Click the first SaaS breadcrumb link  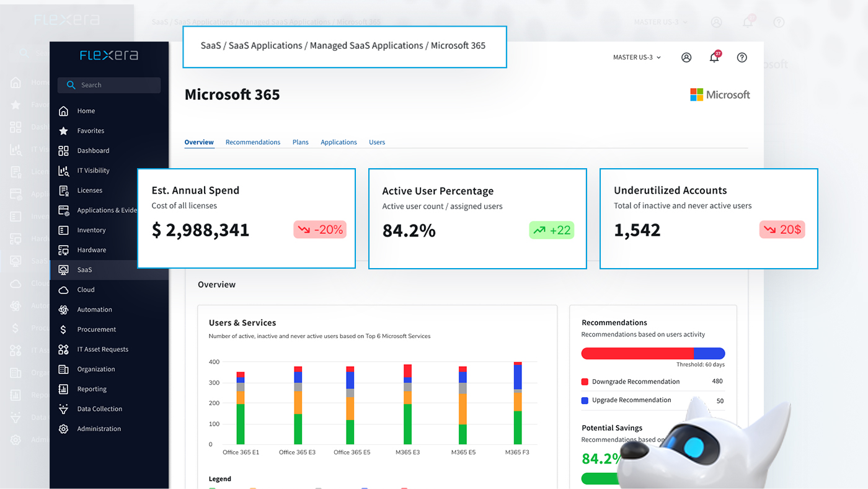click(x=211, y=45)
